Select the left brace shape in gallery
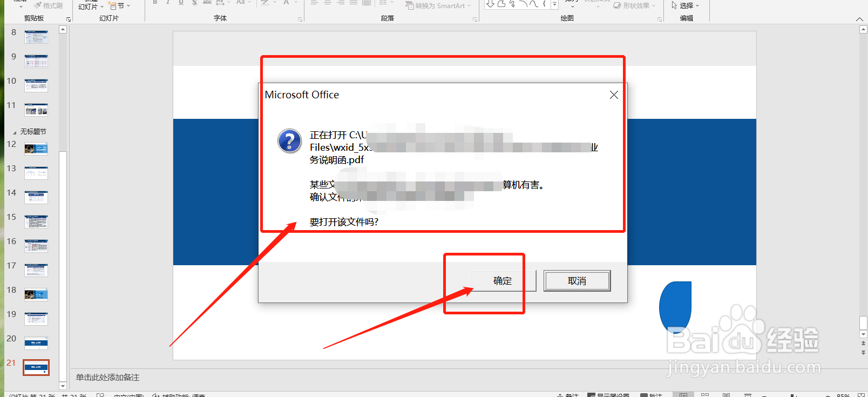 coord(544,4)
